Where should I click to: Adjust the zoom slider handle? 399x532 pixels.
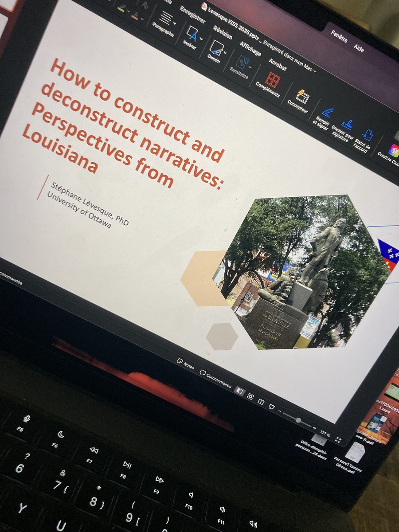(298, 420)
